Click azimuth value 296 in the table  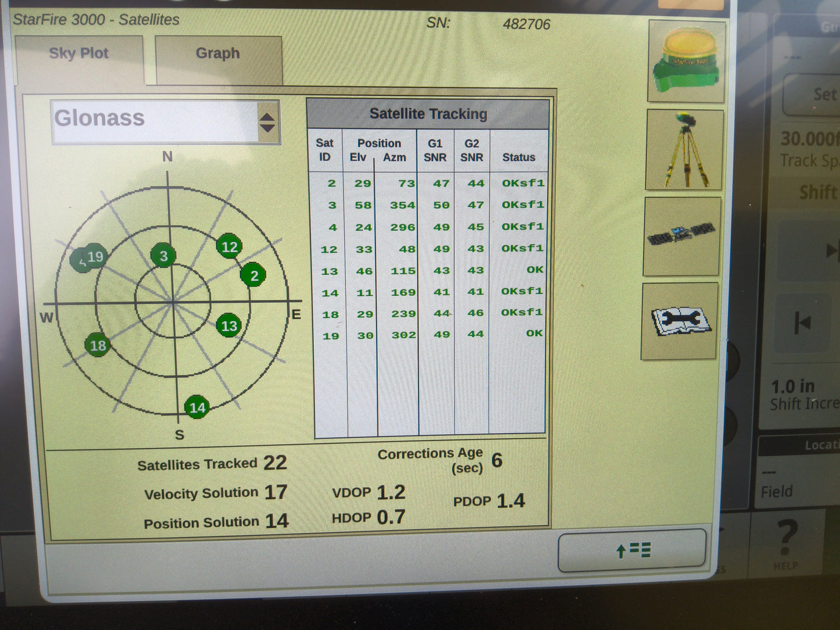coord(403,228)
